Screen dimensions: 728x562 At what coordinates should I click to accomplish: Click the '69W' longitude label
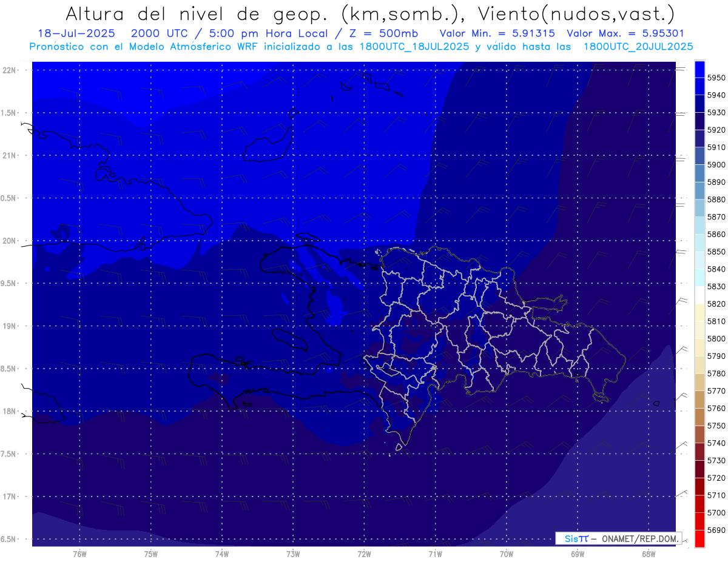[577, 554]
